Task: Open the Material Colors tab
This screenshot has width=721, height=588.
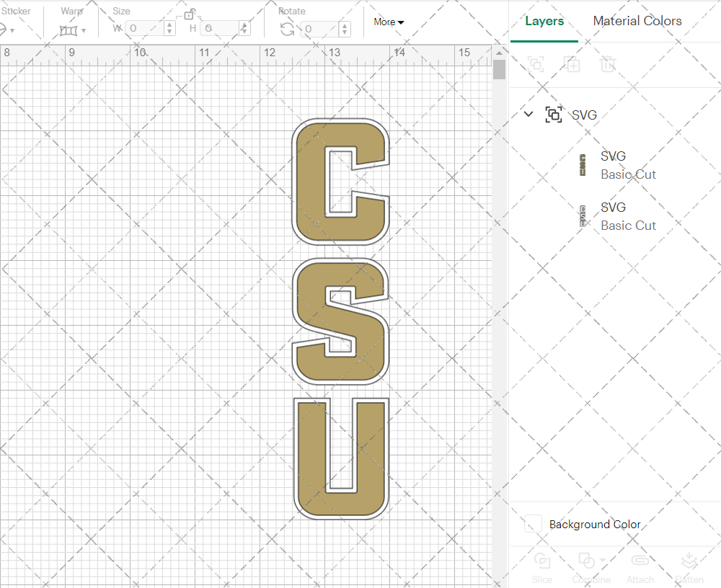Action: (x=637, y=21)
